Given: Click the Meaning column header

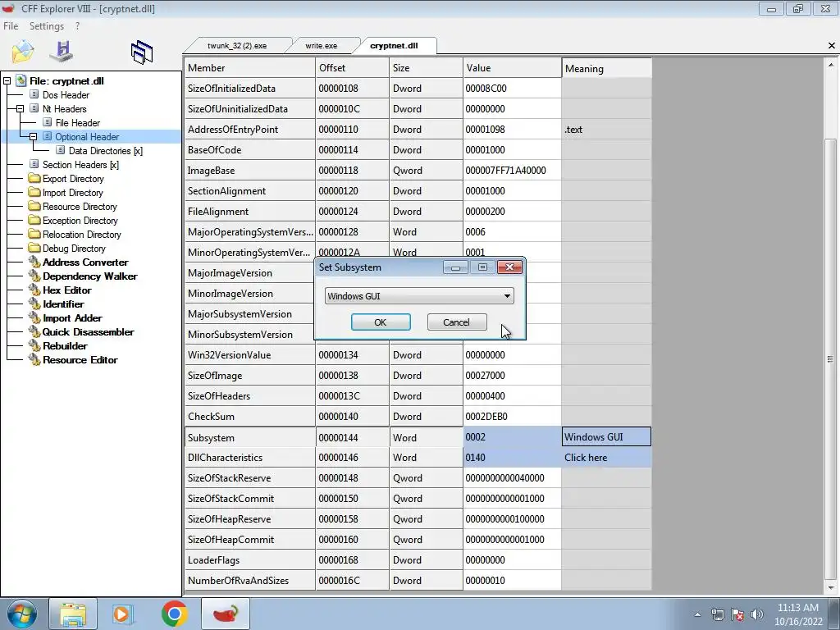Looking at the screenshot, I should [606, 69].
